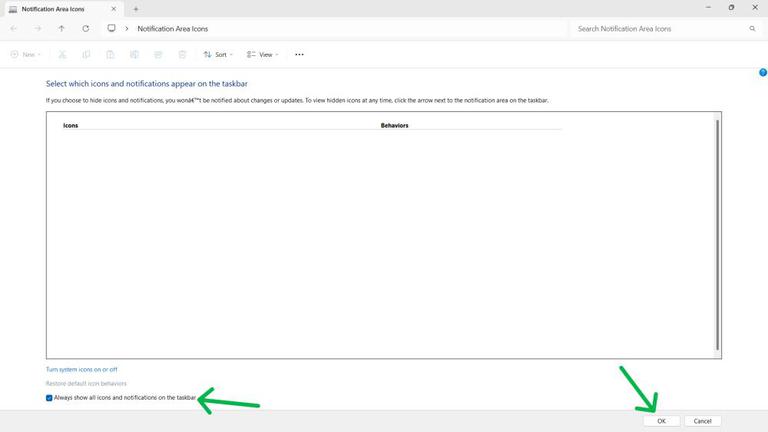Open the See more ellipsis menu
768x432 pixels.
click(x=299, y=54)
